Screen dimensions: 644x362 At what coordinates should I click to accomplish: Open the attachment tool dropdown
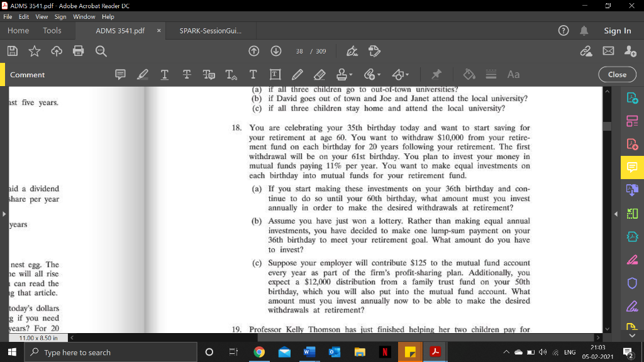coord(379,74)
